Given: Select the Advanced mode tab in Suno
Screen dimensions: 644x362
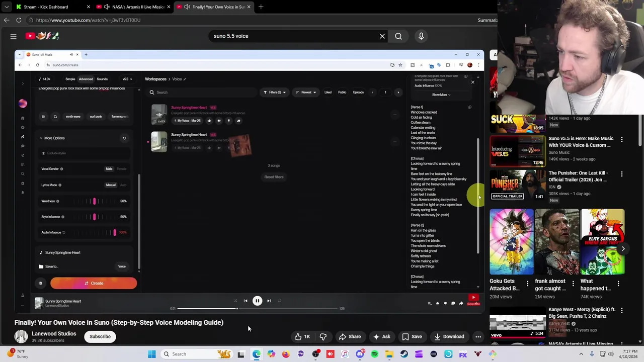Looking at the screenshot, I should click(x=86, y=79).
